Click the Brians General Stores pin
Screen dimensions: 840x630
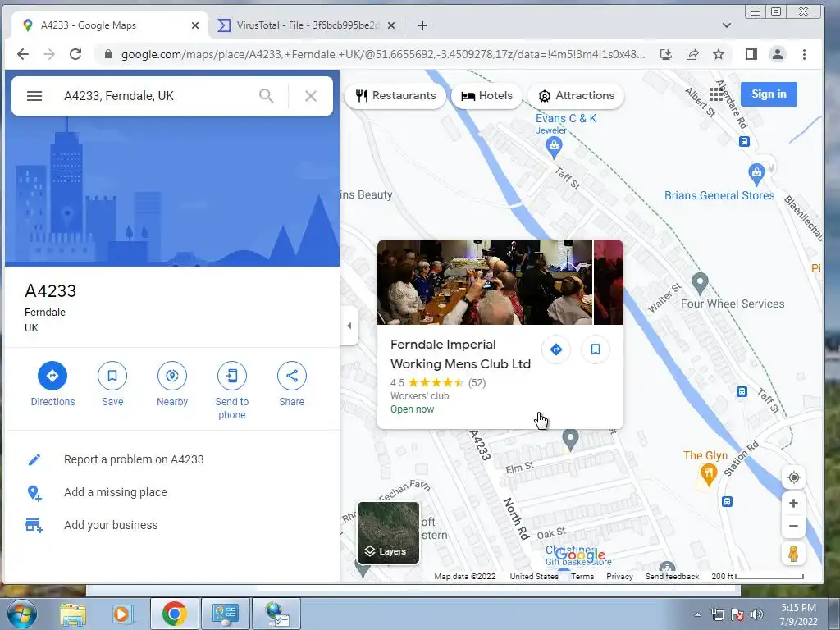click(756, 174)
